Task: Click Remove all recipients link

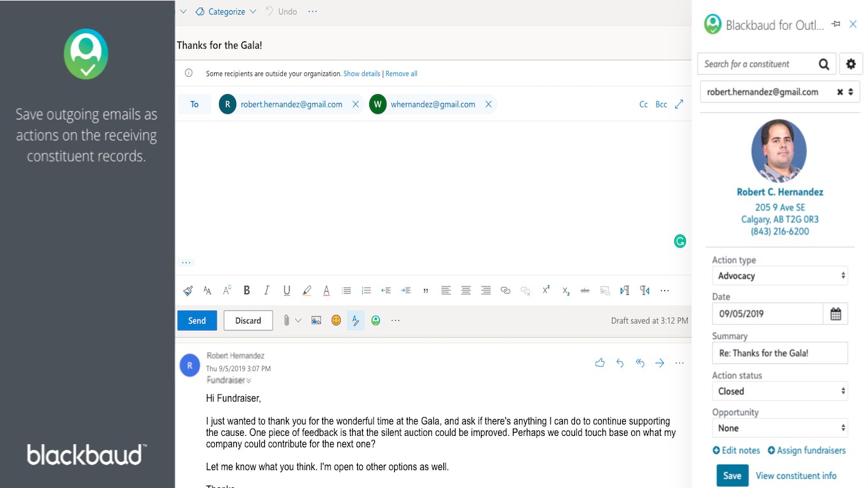Action: 402,74
